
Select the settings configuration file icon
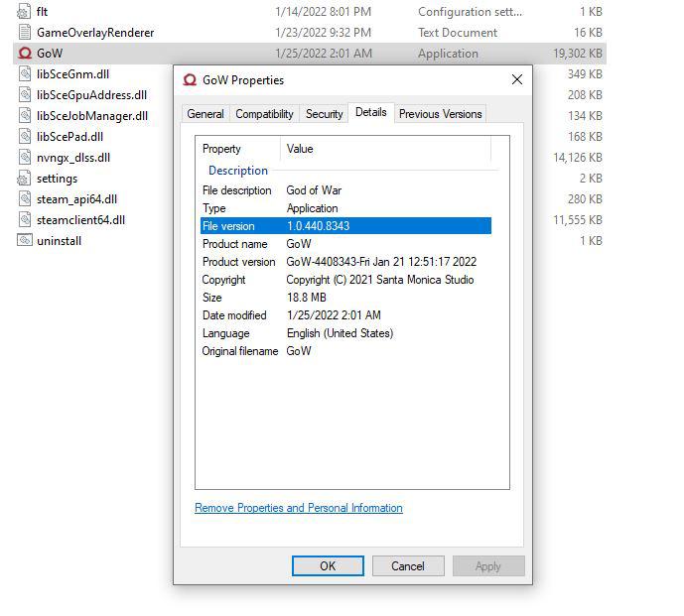tap(25, 179)
